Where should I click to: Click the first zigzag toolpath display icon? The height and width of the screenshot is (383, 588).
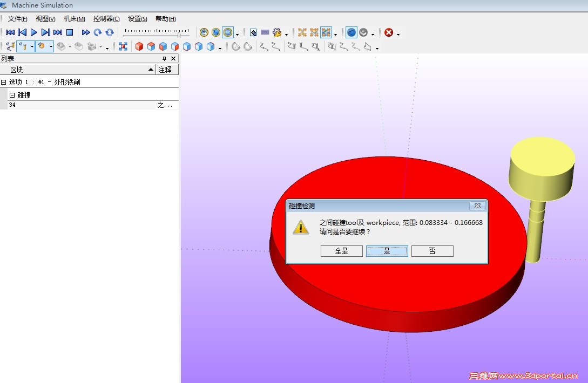pyautogui.click(x=264, y=46)
